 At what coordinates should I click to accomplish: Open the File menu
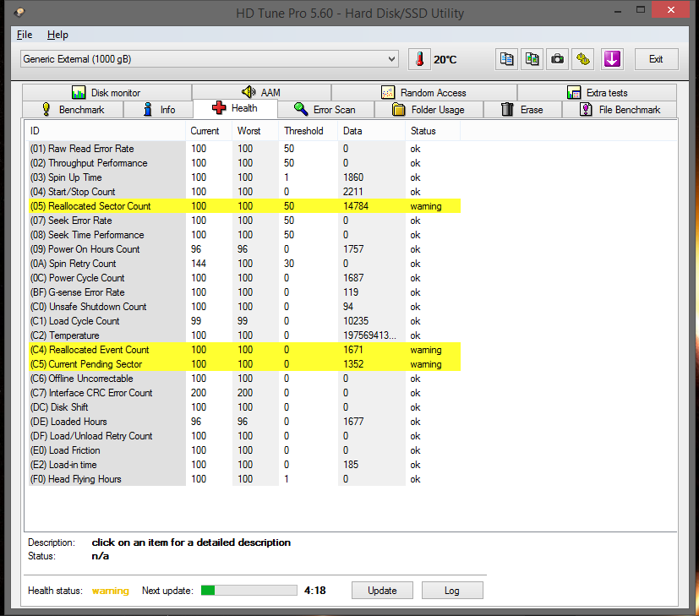coord(24,35)
